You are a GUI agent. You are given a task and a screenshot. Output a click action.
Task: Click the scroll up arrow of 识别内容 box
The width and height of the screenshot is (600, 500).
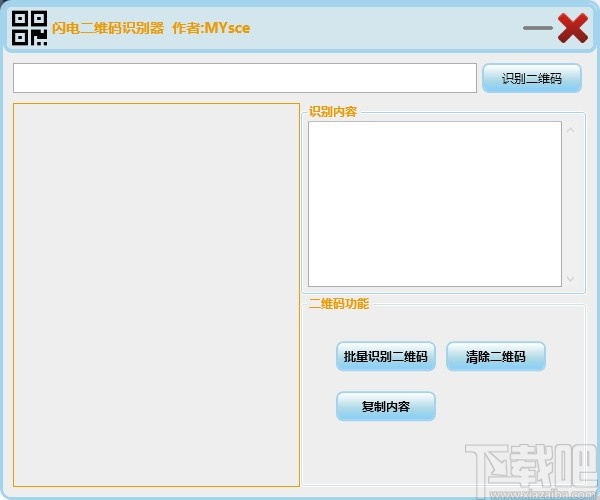point(571,130)
